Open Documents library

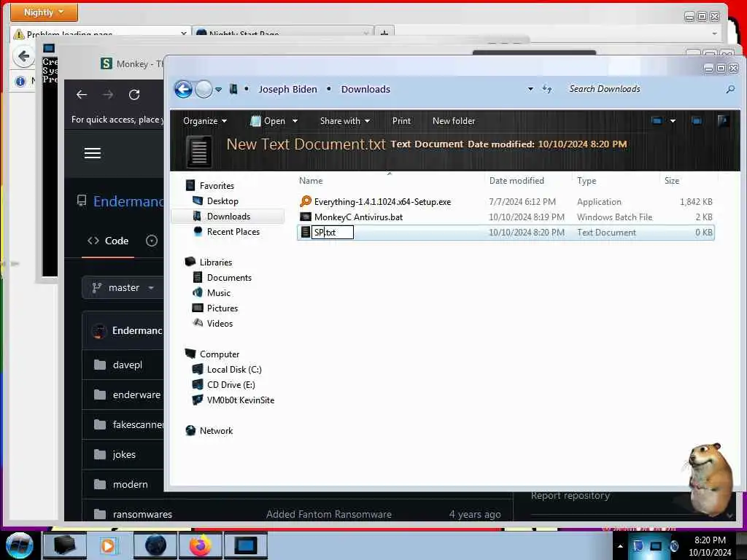pos(229,278)
